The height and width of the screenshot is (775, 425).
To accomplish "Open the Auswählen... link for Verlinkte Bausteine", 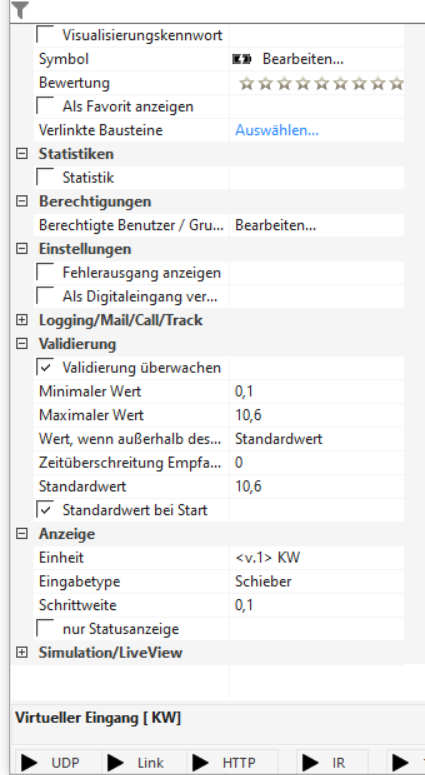I will [x=277, y=130].
